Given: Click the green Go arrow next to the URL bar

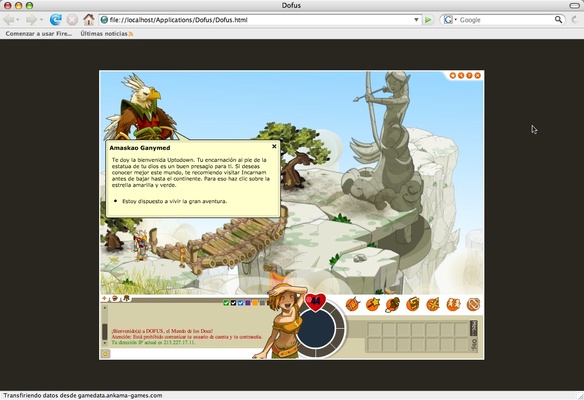Looking at the screenshot, I should [428, 20].
